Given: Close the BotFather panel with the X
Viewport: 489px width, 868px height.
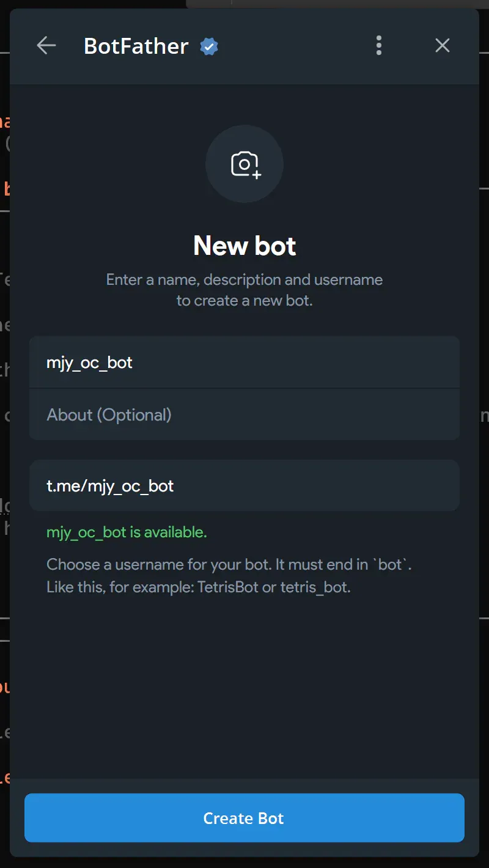Looking at the screenshot, I should (x=442, y=45).
